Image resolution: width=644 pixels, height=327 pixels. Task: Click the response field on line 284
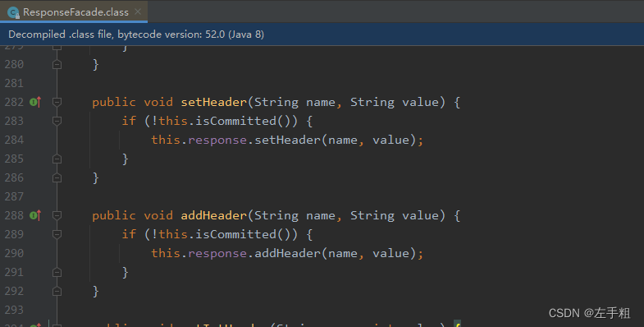click(217, 140)
